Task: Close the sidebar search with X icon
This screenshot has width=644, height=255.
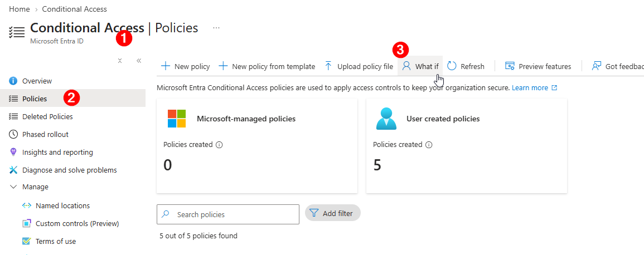Action: tap(119, 61)
